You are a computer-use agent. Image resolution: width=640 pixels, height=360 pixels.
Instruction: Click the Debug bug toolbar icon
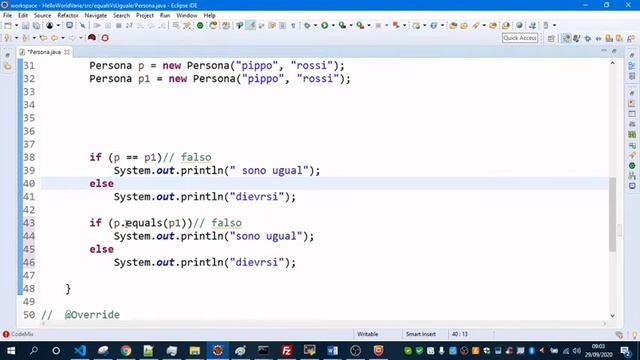point(307,25)
